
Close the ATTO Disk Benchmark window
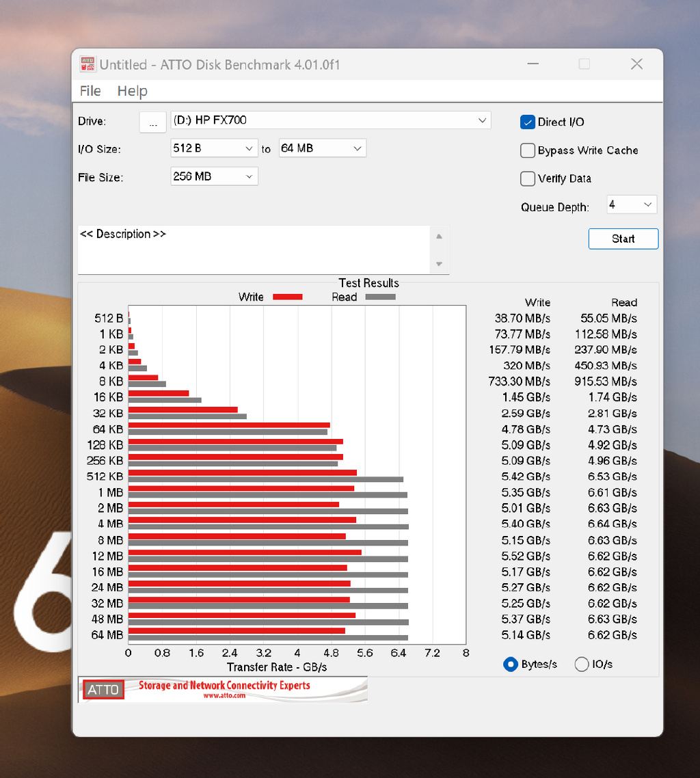click(636, 64)
